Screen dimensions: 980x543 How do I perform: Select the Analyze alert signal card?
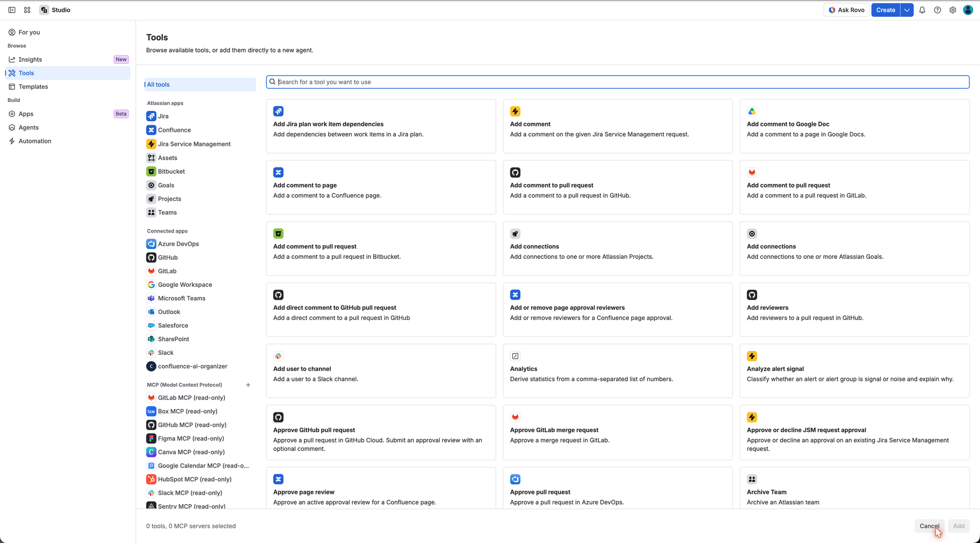[x=854, y=371]
